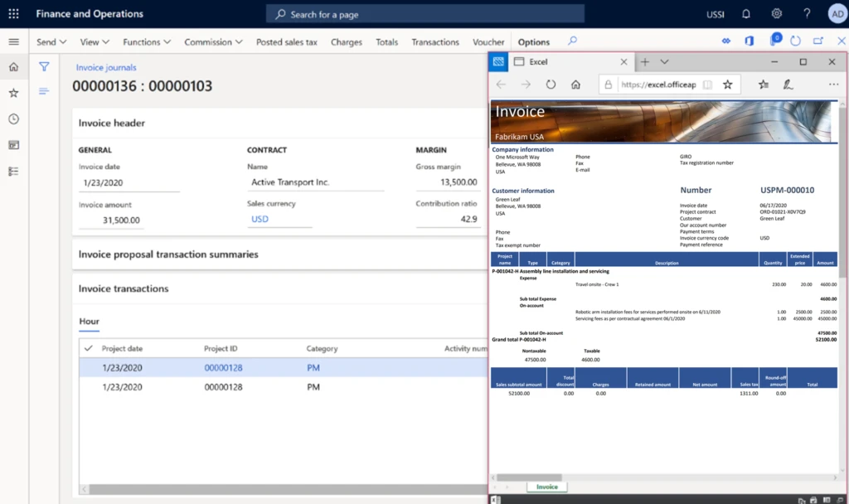
Task: Click the filter funnel icon
Action: (x=43, y=66)
